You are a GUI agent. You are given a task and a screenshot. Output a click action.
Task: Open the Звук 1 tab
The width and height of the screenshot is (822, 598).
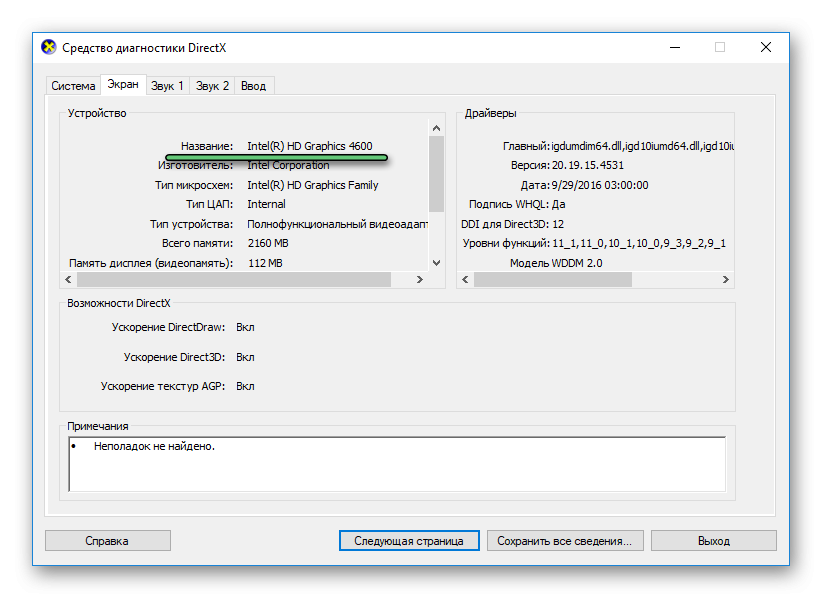pos(167,86)
